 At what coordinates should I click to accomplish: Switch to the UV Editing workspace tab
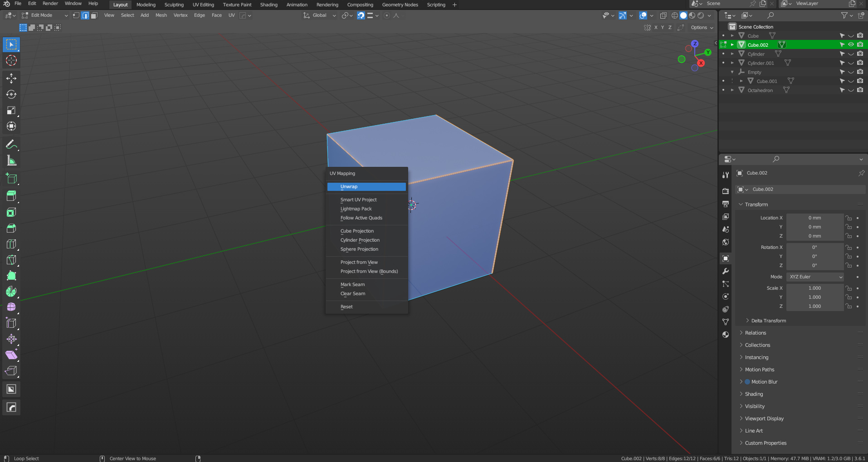[203, 5]
